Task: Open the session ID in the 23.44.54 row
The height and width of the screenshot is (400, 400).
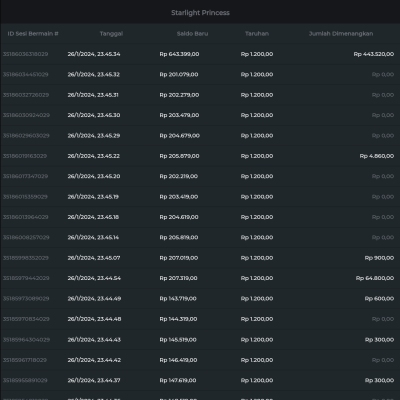Action: (26, 278)
